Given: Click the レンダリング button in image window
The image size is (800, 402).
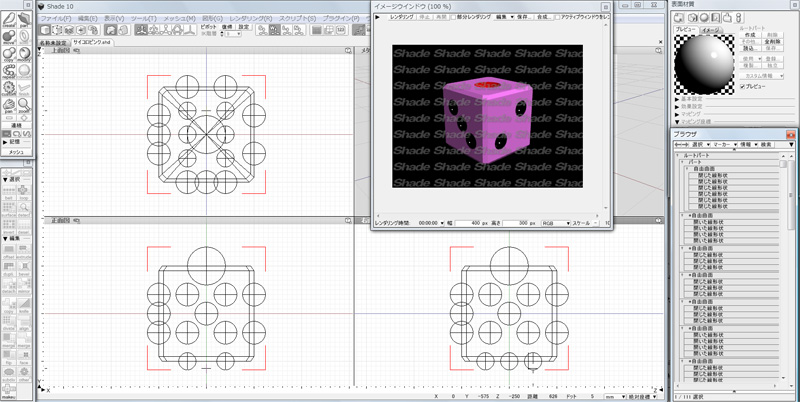Looking at the screenshot, I should pos(402,17).
